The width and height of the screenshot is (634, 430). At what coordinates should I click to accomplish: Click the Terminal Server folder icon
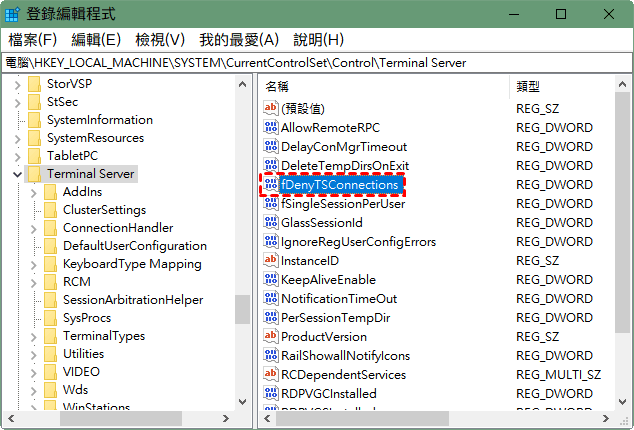coord(35,173)
